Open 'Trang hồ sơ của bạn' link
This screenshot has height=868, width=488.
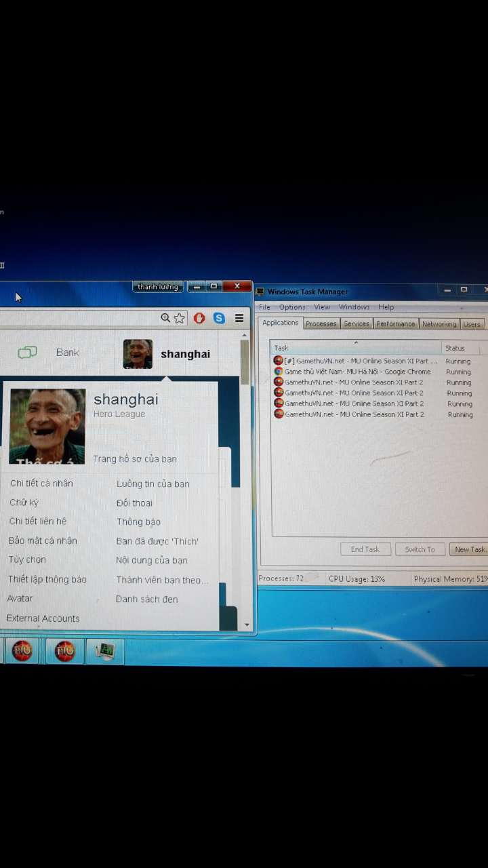coord(135,459)
